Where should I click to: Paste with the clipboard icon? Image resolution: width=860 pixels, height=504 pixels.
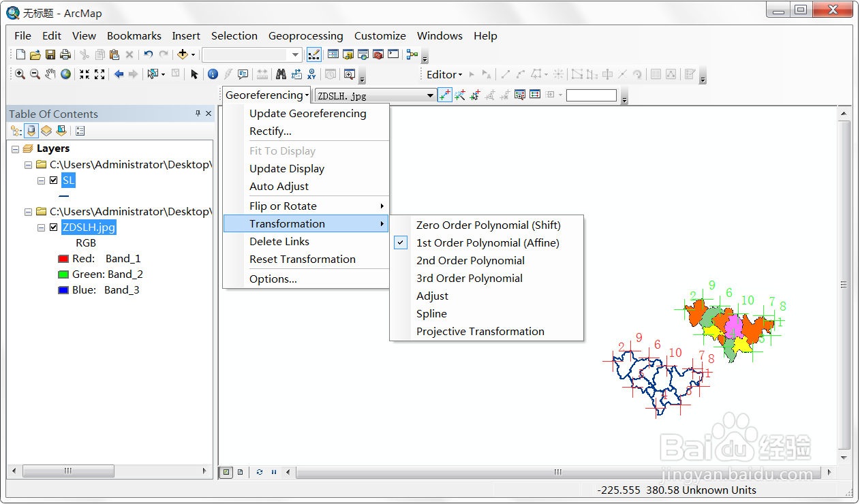(114, 54)
